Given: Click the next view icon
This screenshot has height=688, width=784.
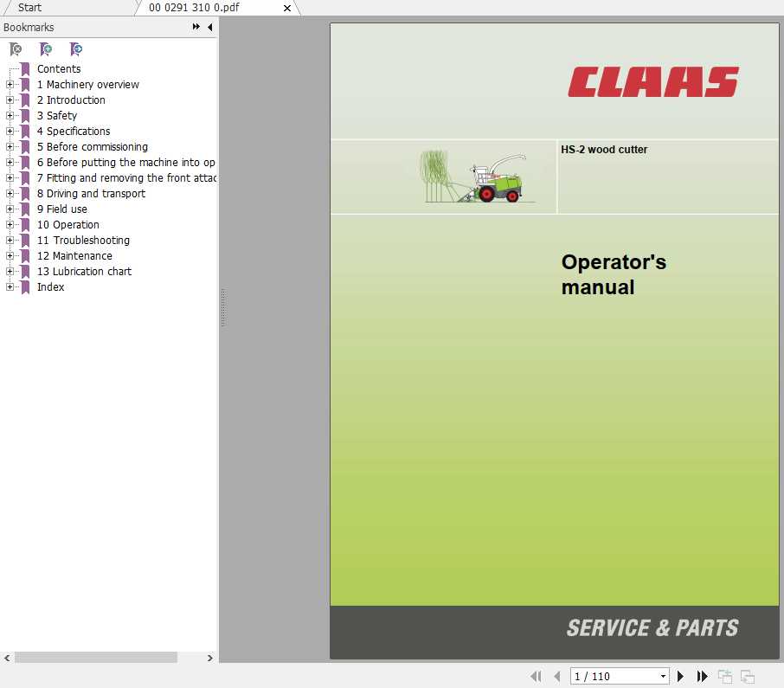Looking at the screenshot, I should click(746, 676).
